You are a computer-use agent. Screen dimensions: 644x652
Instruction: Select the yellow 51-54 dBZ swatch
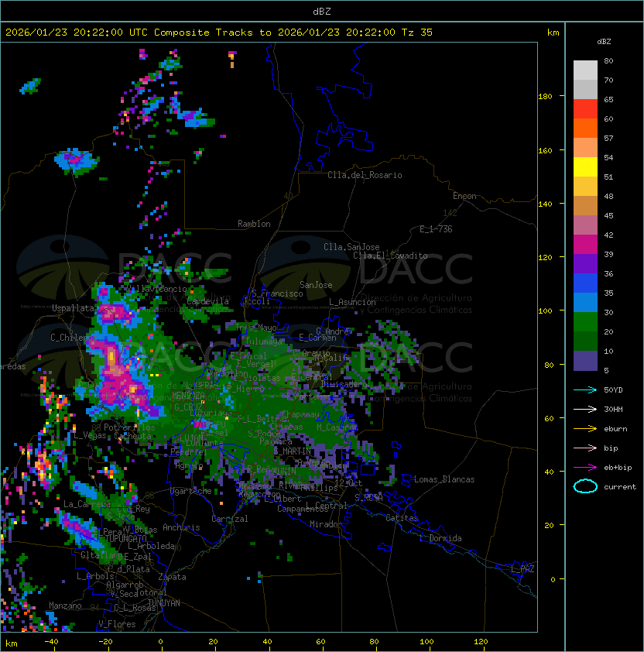click(x=585, y=167)
